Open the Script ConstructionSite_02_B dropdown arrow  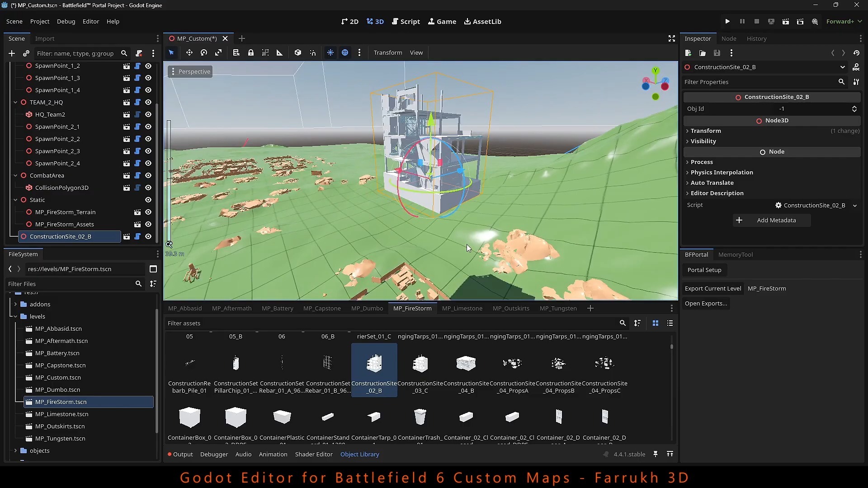pos(855,205)
